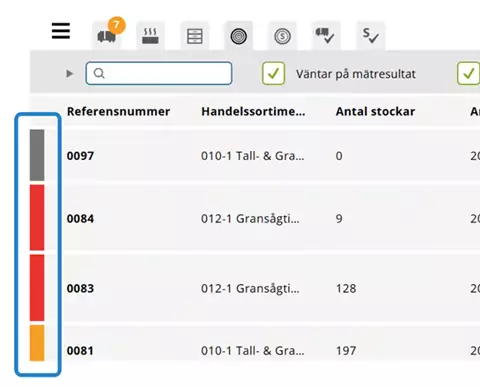
Task: Focus the search input field
Action: (x=159, y=73)
